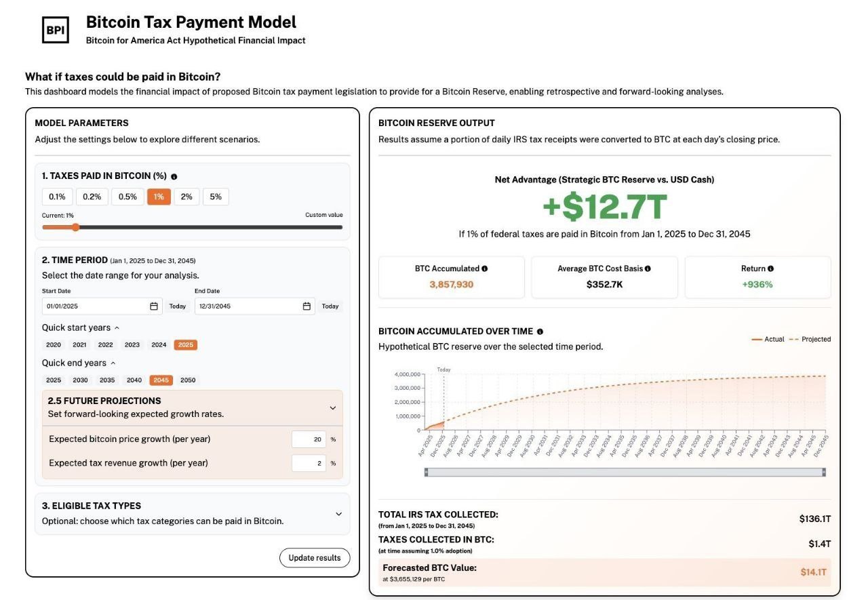Click info icon next to Return
This screenshot has width=868, height=600.
770,268
